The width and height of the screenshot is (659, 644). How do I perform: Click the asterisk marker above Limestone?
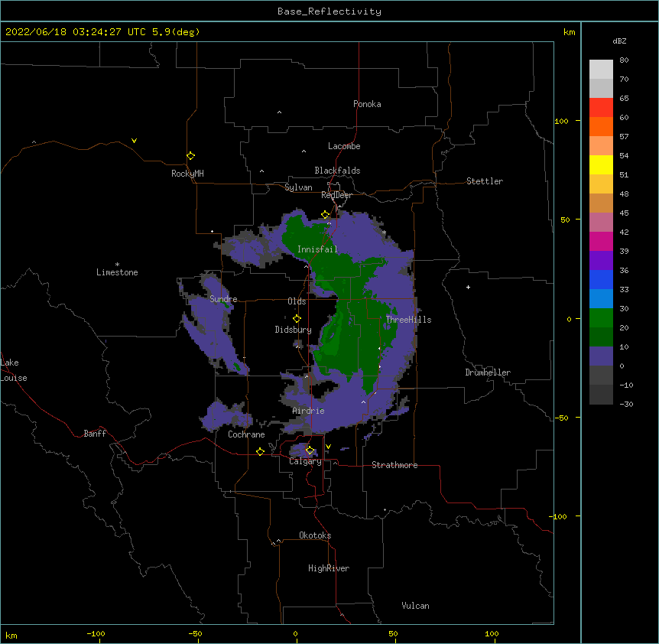117,265
